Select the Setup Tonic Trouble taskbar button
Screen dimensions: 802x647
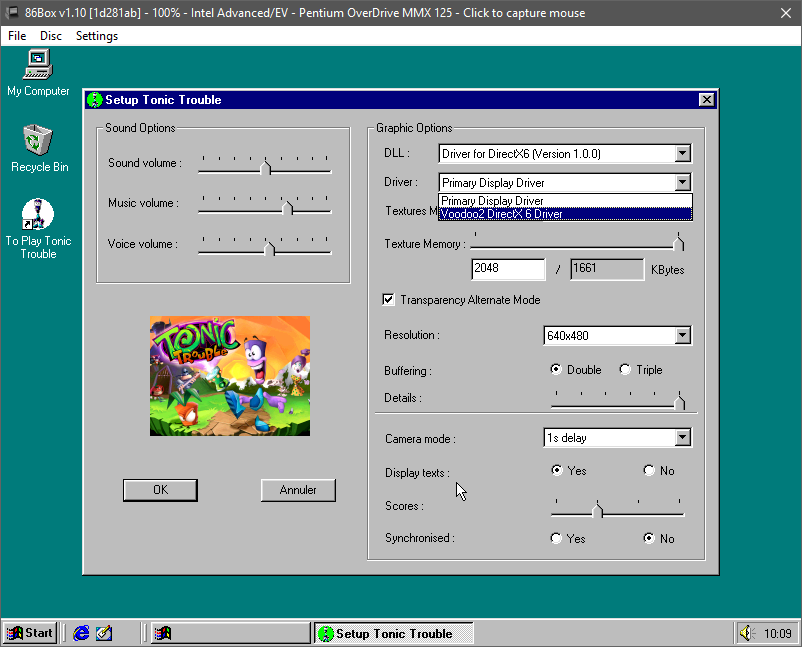click(x=393, y=632)
